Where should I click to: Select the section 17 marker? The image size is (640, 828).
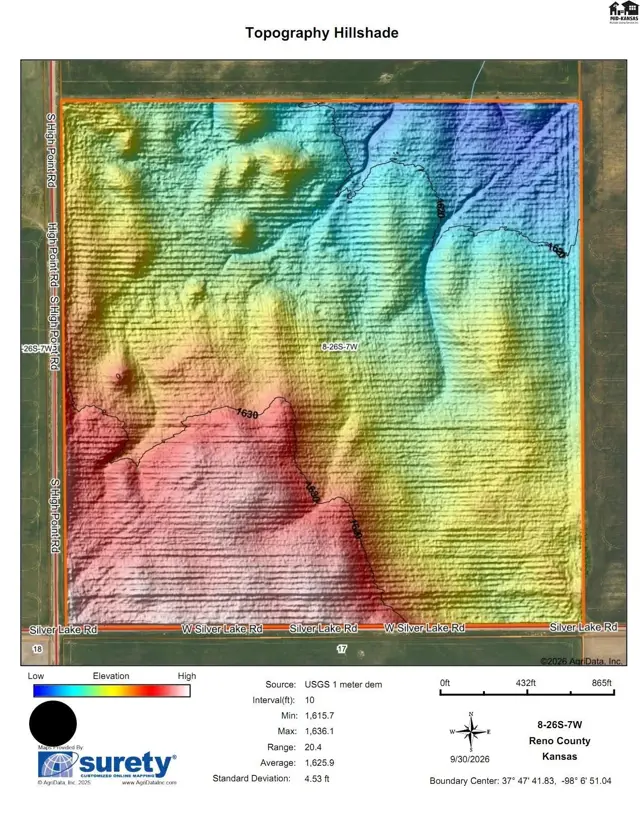tap(342, 649)
